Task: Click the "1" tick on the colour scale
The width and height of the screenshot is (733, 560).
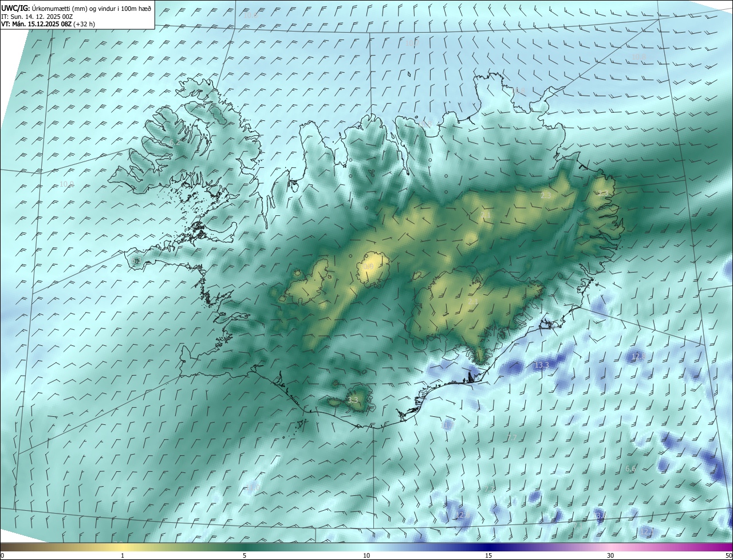Action: 123,555
